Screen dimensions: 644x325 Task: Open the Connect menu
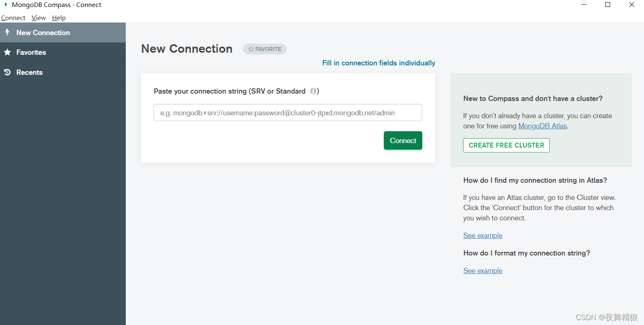pos(13,18)
